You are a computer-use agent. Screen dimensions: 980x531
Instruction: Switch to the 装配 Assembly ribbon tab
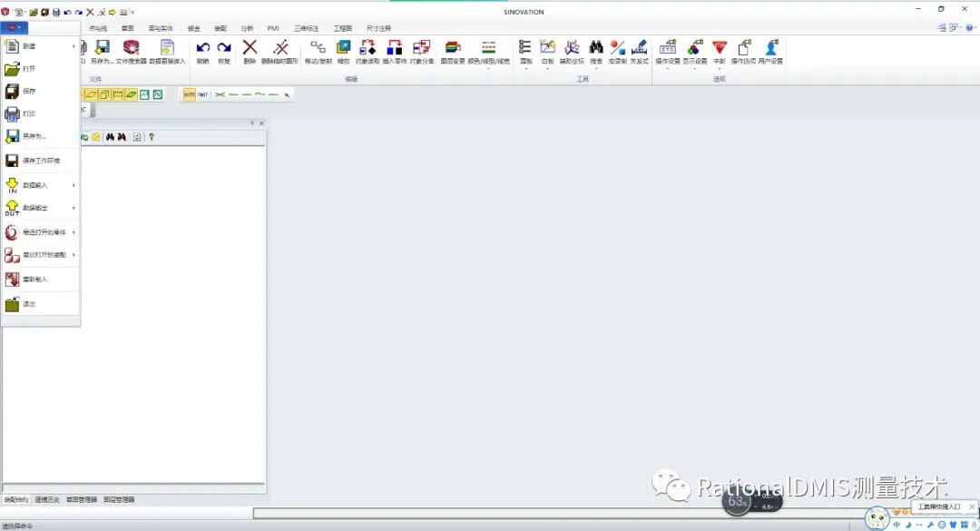(x=220, y=28)
